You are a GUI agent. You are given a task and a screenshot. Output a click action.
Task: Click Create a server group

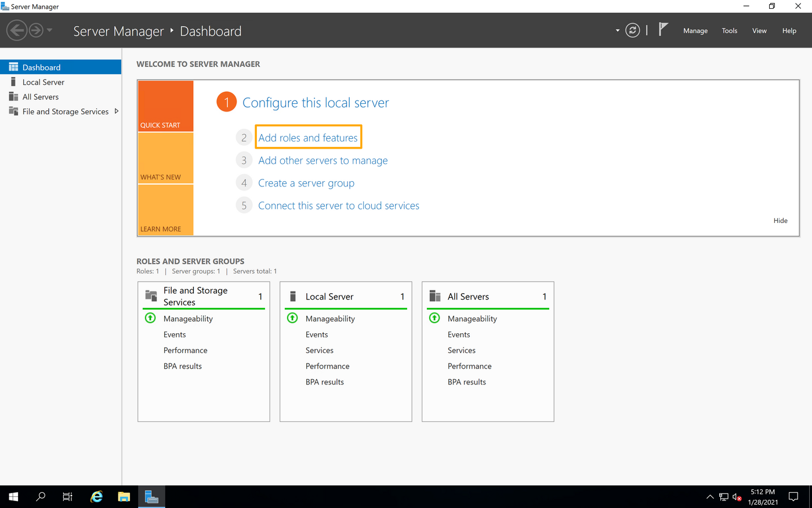(306, 182)
